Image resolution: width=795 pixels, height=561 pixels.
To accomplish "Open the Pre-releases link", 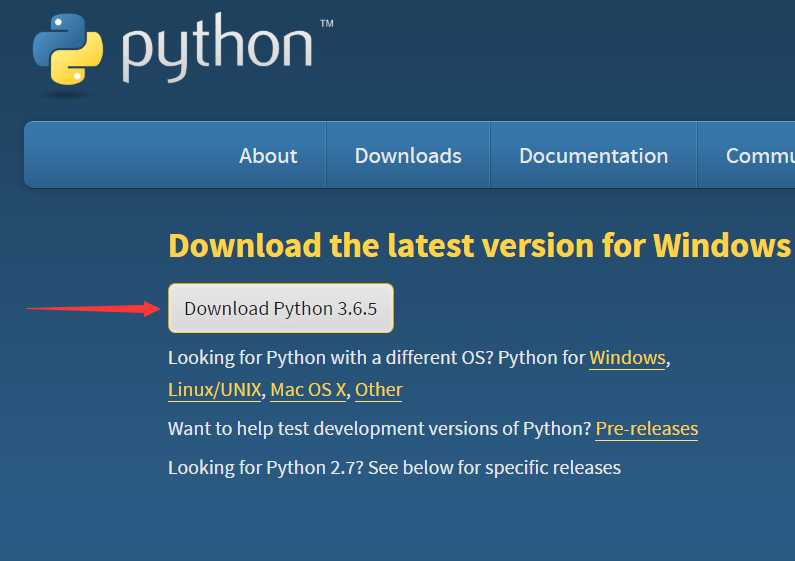I will [646, 429].
